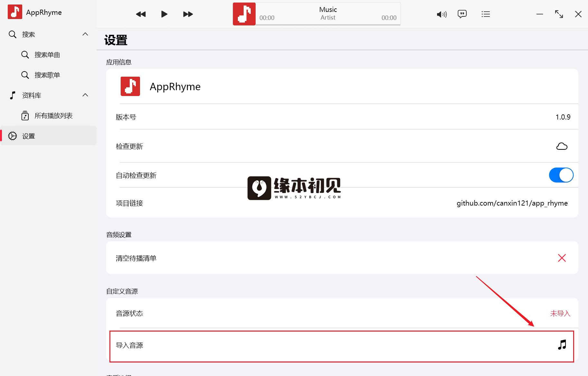Viewport: 588px width, 376px height.
Task: Click the playback progress bar
Action: 328,24
